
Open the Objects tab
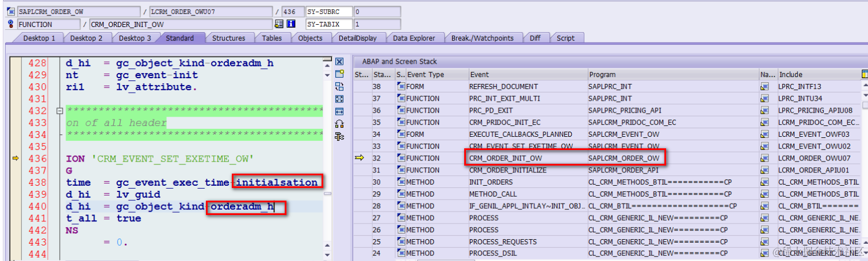[309, 38]
